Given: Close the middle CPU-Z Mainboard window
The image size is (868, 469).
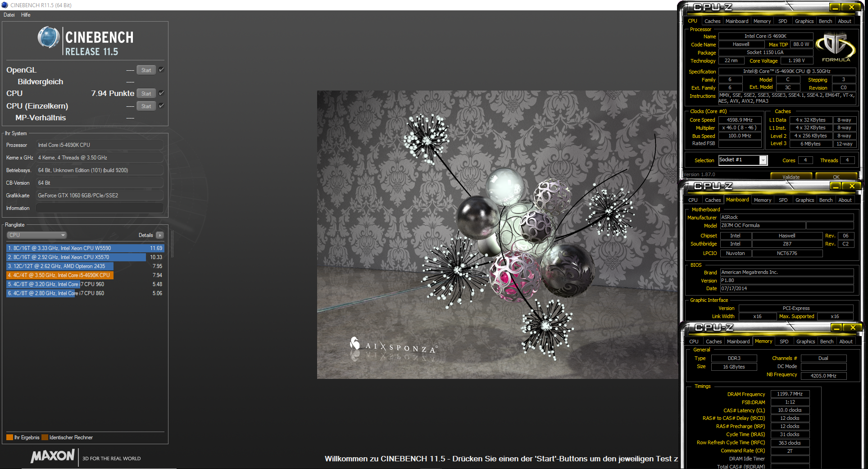Looking at the screenshot, I should pos(852,186).
